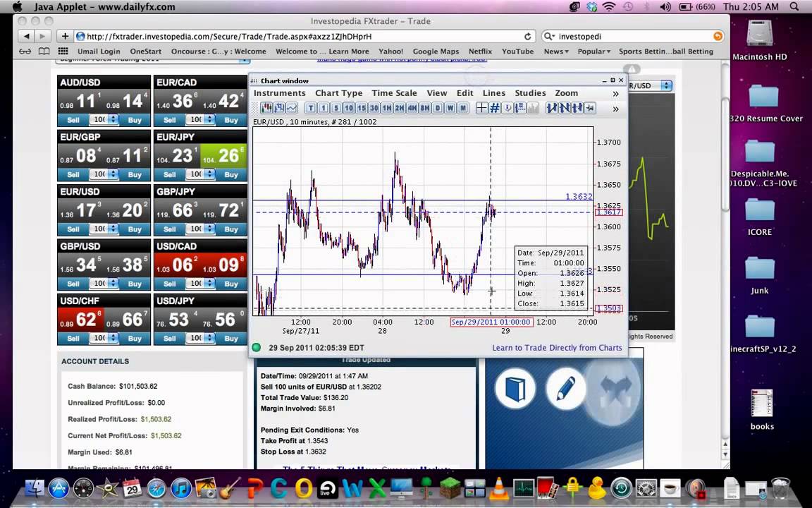The width and height of the screenshot is (812, 508).
Task: Click the Safari add bookmark plus icon
Action: click(x=65, y=36)
